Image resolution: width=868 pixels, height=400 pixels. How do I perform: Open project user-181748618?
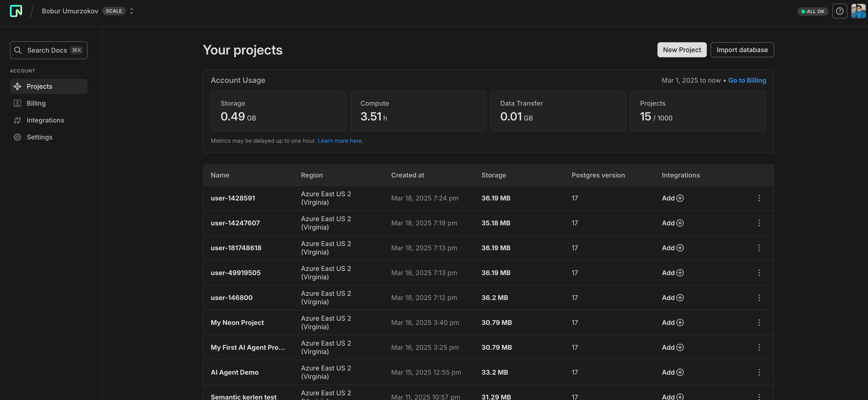pos(236,248)
